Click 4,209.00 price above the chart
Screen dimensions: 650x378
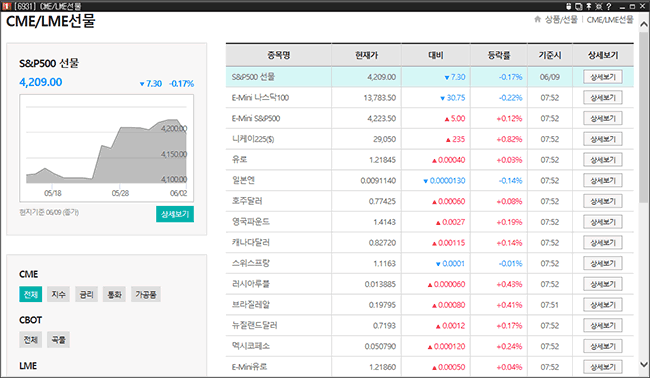pyautogui.click(x=41, y=82)
